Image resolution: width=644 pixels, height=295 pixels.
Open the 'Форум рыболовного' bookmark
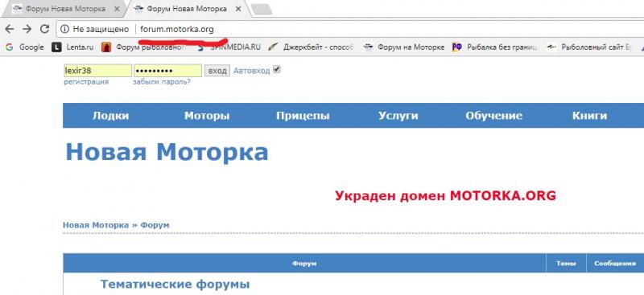144,47
